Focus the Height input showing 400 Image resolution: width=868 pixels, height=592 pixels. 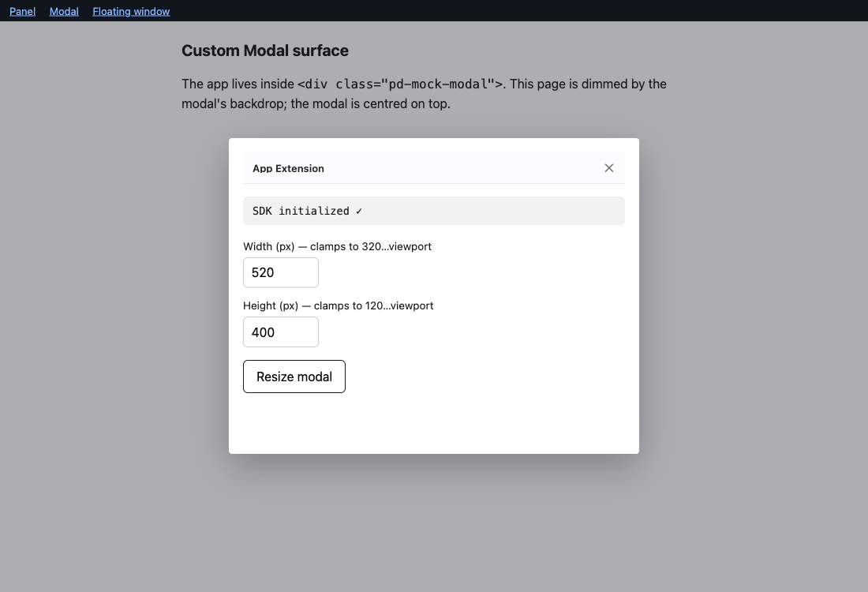tap(281, 332)
